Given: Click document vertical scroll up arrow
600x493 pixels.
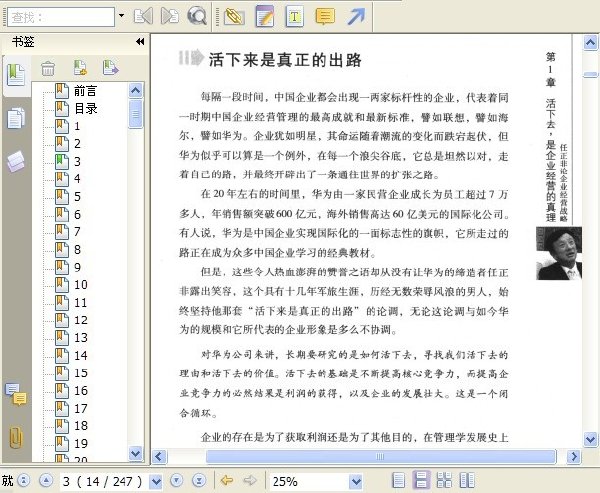Looking at the screenshot, I should click(591, 42).
